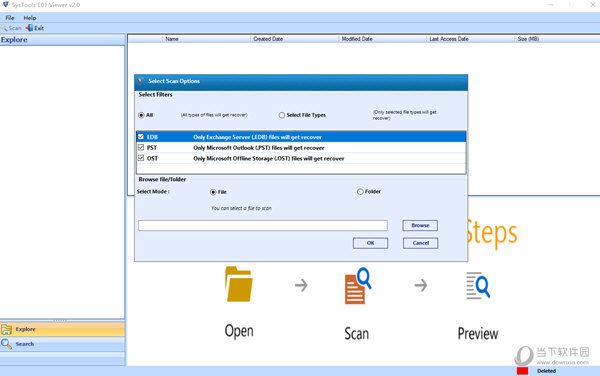The image size is (600, 376).
Task: Select the All filters radio button
Action: click(x=141, y=115)
